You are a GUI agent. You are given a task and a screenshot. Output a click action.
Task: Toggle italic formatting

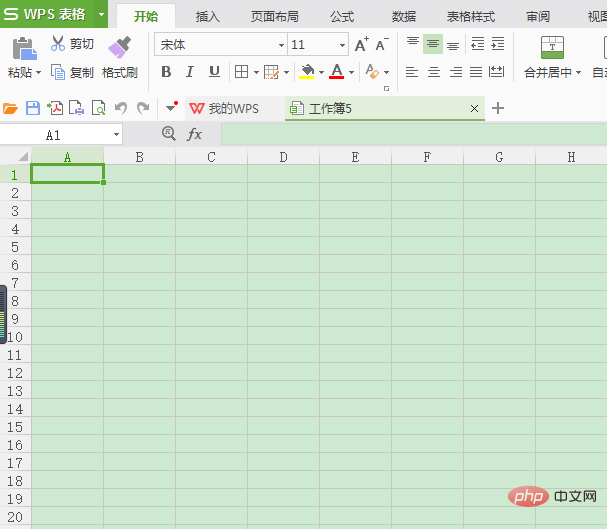coord(190,72)
